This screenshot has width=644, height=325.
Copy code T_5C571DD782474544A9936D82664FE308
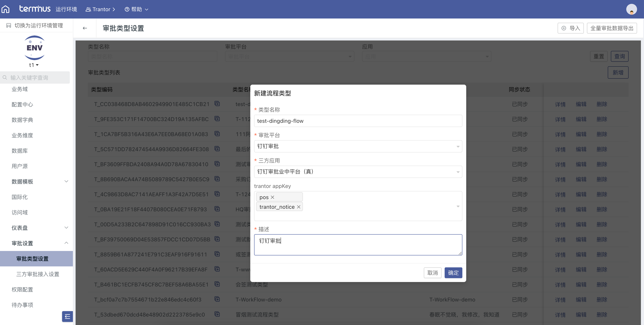click(x=217, y=149)
